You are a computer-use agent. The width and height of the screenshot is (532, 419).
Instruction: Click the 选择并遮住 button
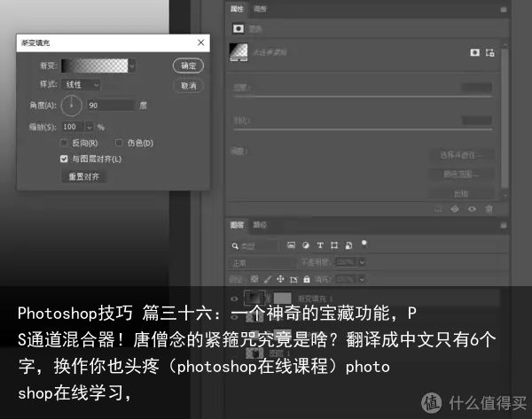[461, 155]
